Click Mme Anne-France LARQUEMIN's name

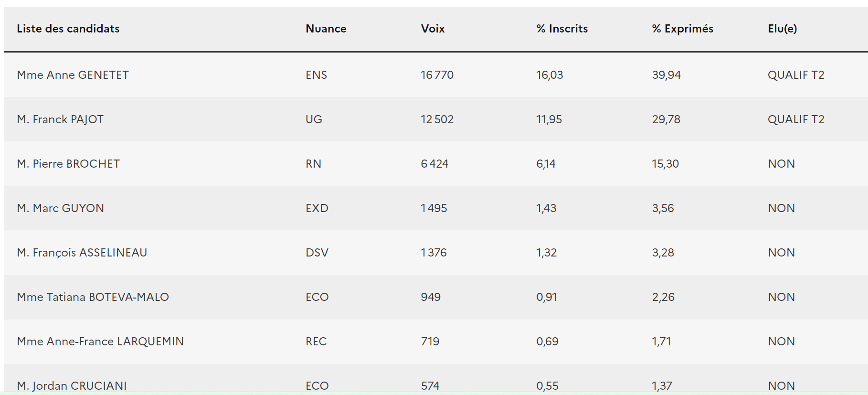[100, 342]
